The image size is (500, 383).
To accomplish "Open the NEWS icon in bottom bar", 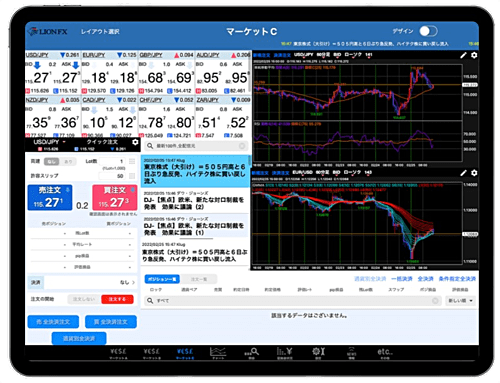I will (351, 353).
